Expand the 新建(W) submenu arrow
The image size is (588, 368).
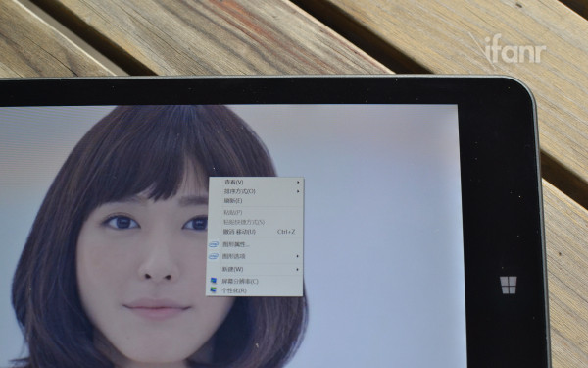point(298,269)
